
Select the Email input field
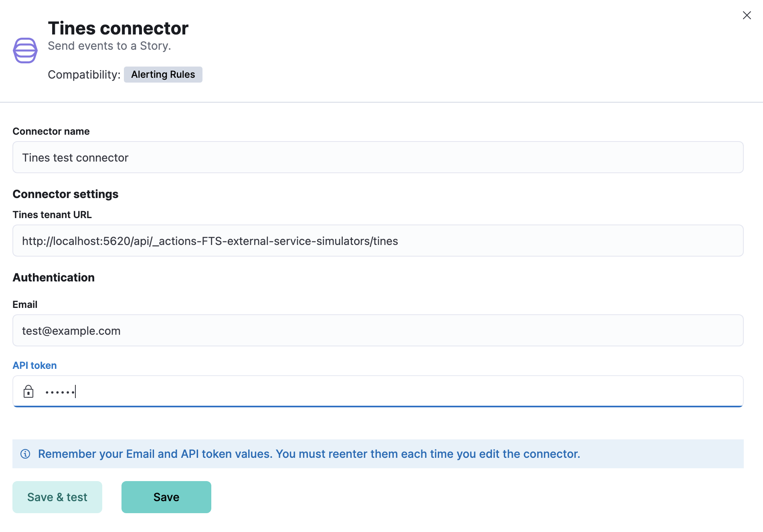[x=378, y=331]
